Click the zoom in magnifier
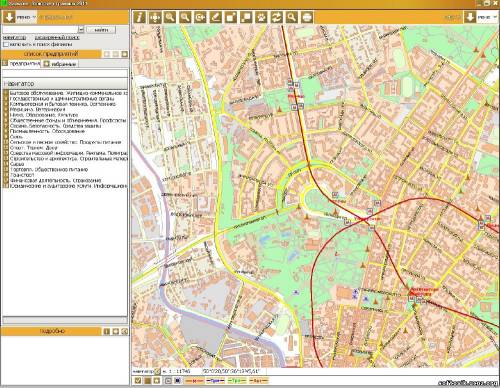Screen dimensions: 500x388 point(170,17)
